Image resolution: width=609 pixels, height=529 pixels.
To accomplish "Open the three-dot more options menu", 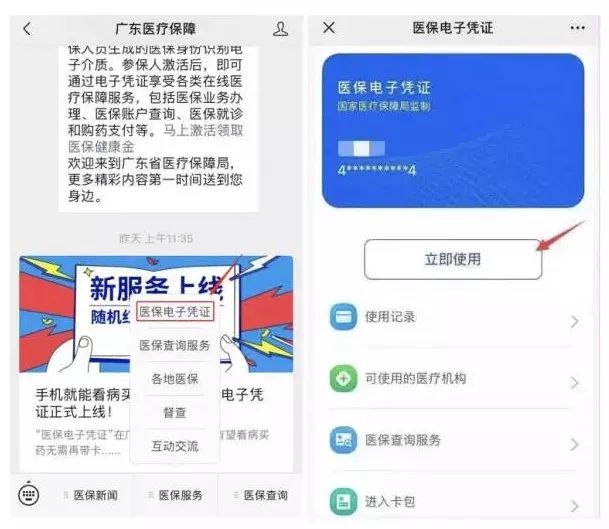I will 578,28.
